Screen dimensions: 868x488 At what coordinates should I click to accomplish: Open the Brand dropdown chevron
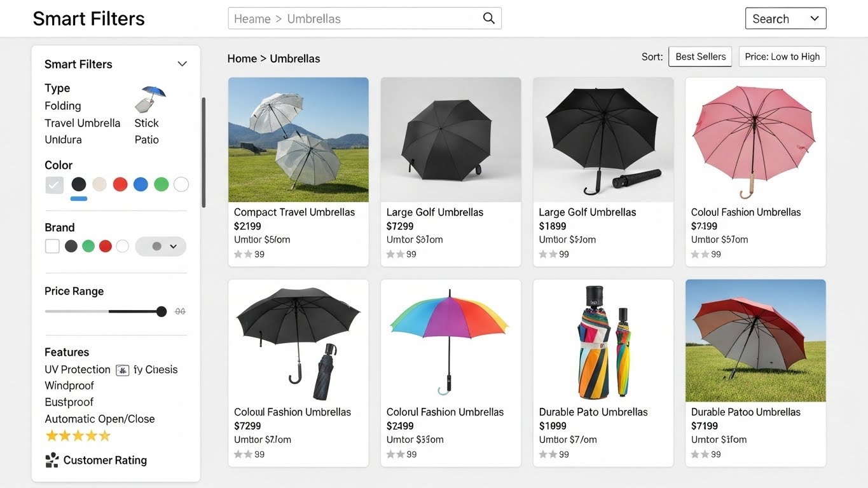click(x=174, y=246)
